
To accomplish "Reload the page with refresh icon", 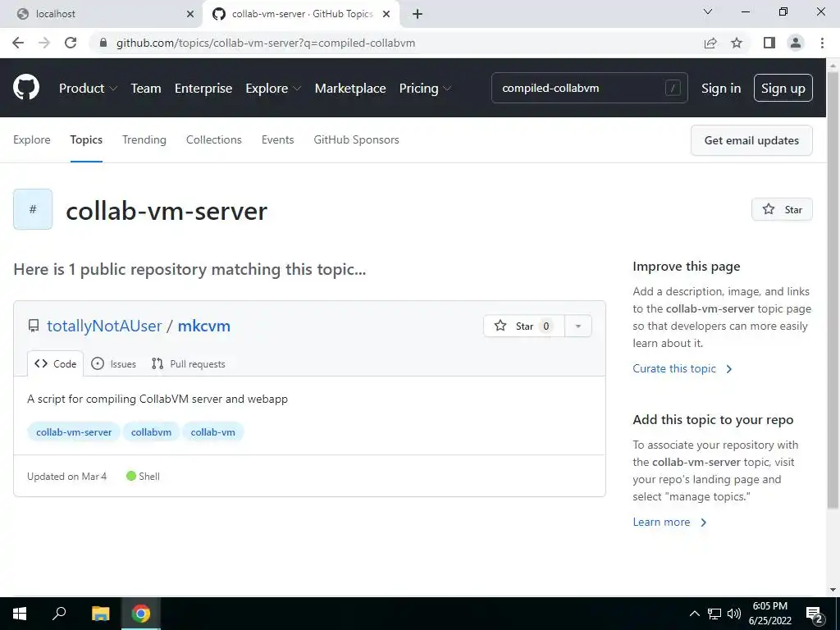I will tap(71, 43).
